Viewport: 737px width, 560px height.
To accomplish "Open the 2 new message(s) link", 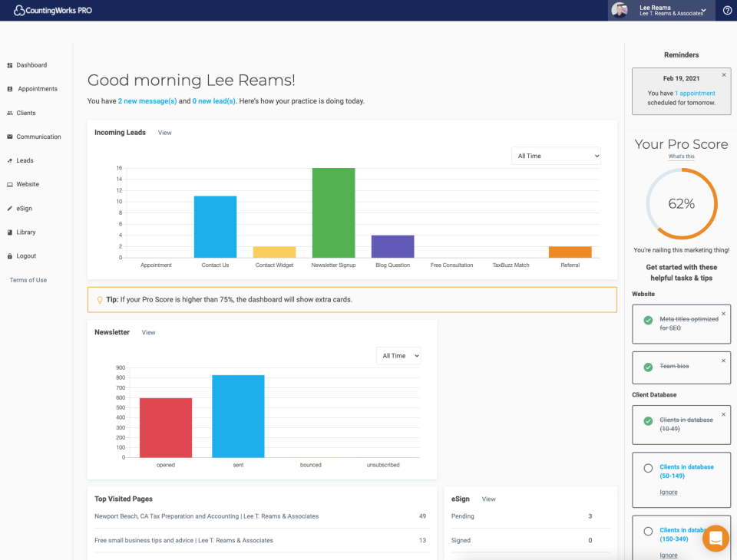I will click(x=147, y=101).
